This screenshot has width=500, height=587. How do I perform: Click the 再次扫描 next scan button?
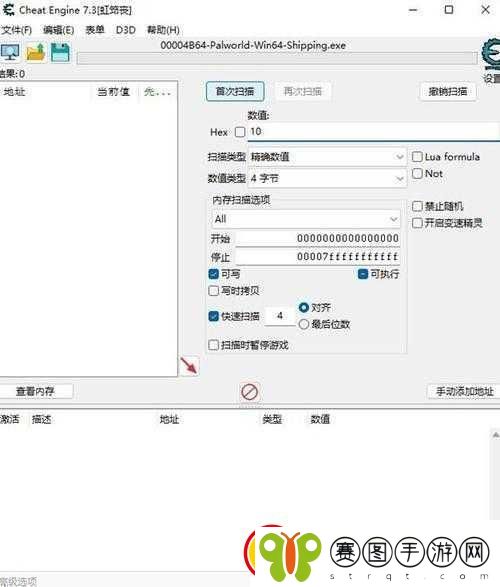click(x=303, y=91)
